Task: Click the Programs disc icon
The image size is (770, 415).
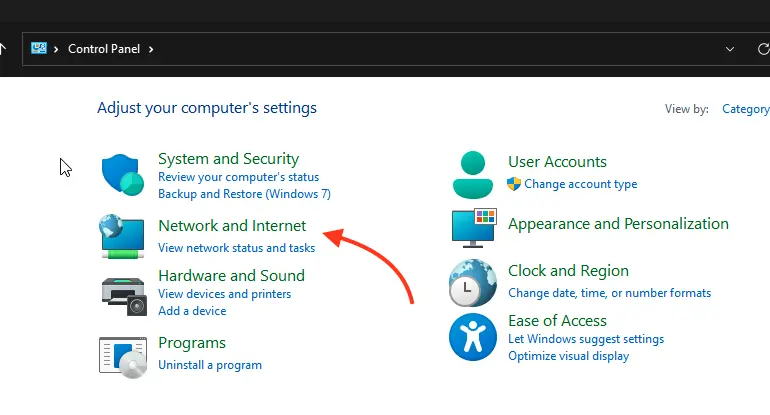Action: click(x=124, y=355)
